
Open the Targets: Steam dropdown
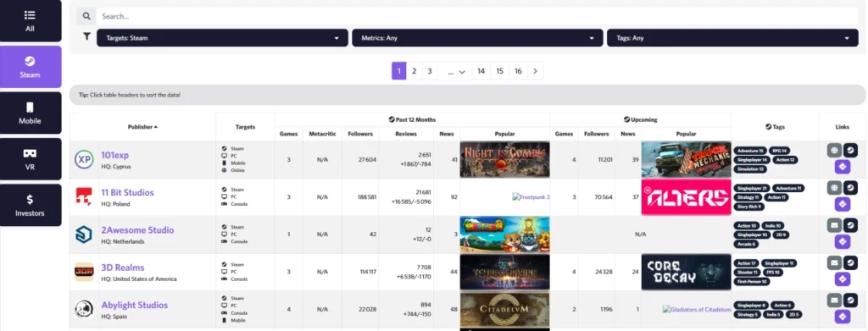[223, 38]
